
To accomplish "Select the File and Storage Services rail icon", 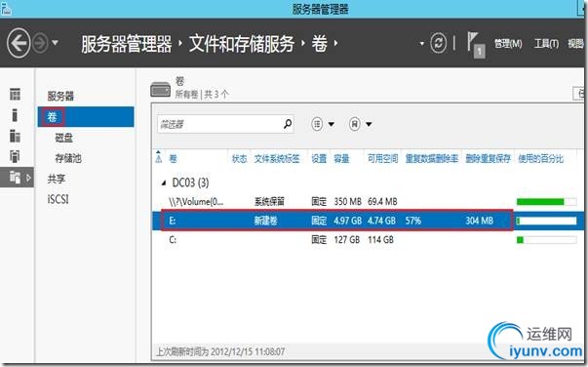I will 17,177.
